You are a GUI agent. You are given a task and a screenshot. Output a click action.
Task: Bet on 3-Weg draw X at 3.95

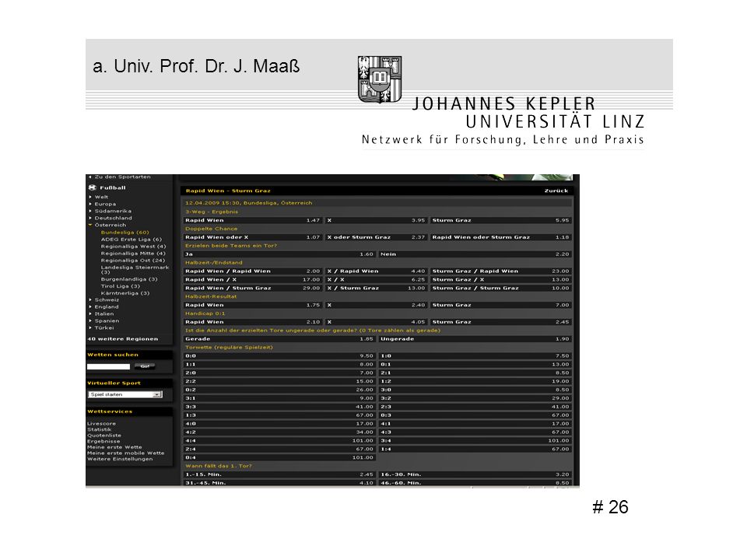tap(377, 220)
